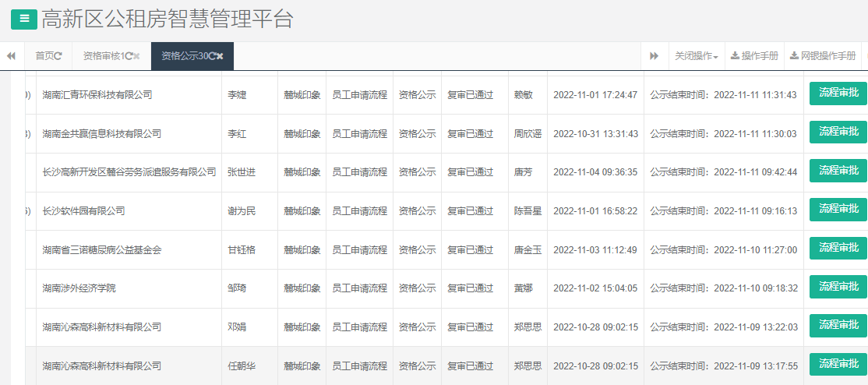The height and width of the screenshot is (385, 868).
Task: Click reviewer name 赖敏
Action: click(523, 95)
